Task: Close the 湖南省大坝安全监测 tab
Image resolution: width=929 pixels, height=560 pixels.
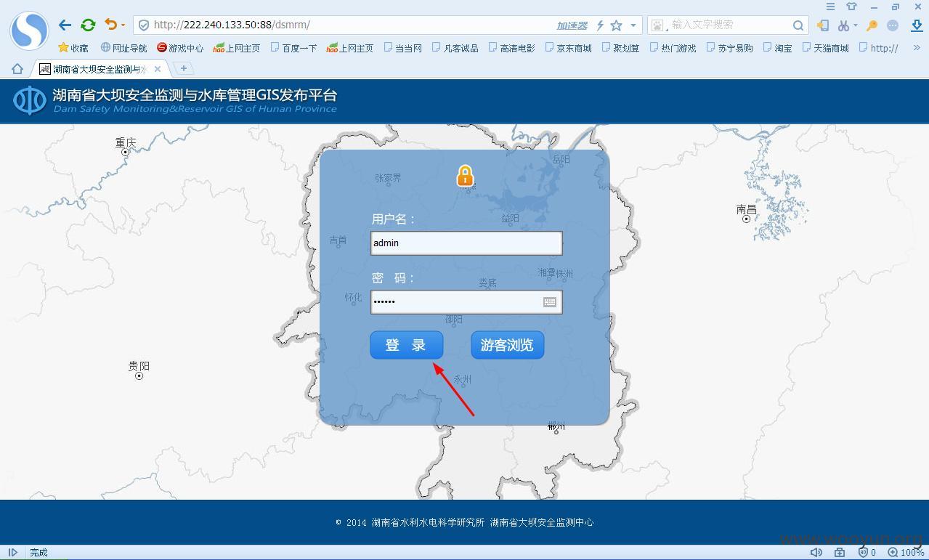Action: pos(158,69)
